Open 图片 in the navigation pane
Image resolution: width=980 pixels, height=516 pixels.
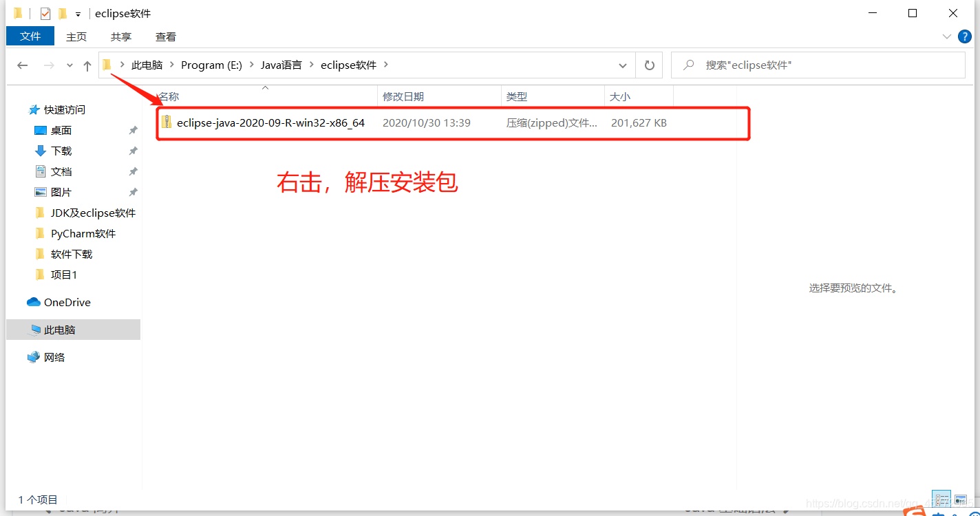[61, 193]
